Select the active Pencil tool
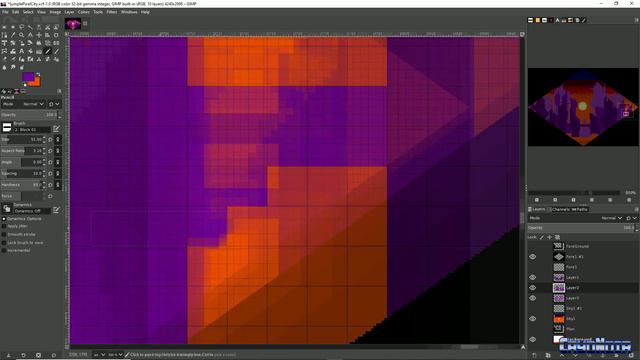The height and width of the screenshot is (360, 640). click(x=47, y=51)
